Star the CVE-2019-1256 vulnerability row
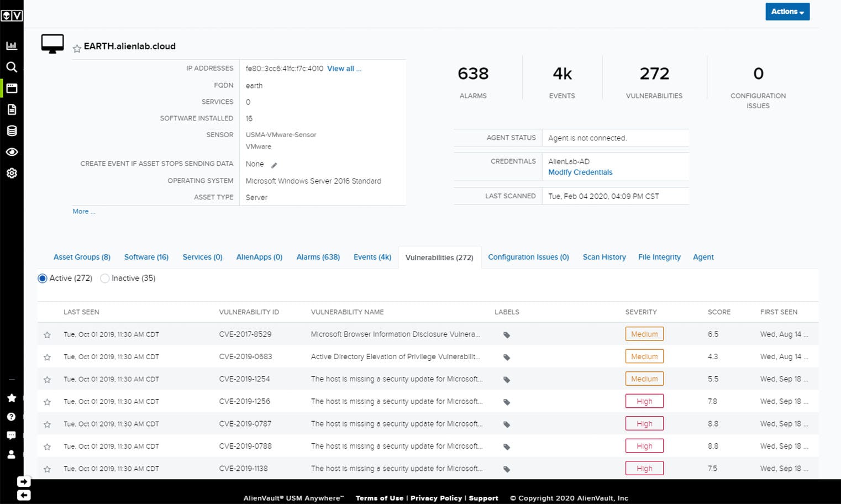 (48, 402)
